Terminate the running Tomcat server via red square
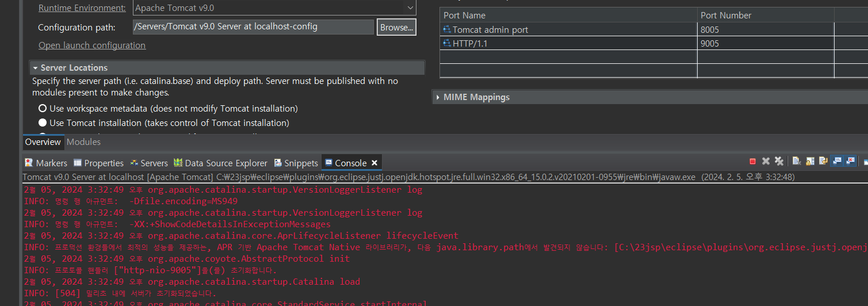This screenshot has height=306, width=868. (752, 162)
